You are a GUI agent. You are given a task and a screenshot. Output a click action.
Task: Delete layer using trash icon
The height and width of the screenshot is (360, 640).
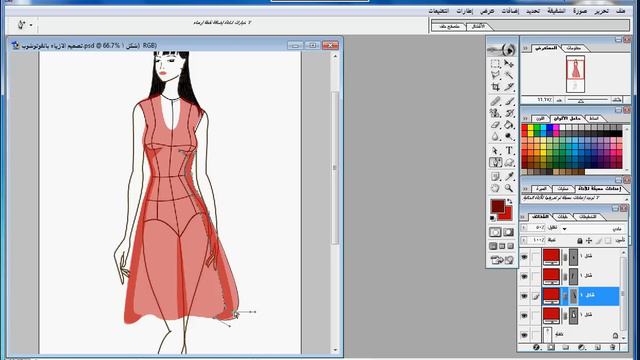point(612,347)
